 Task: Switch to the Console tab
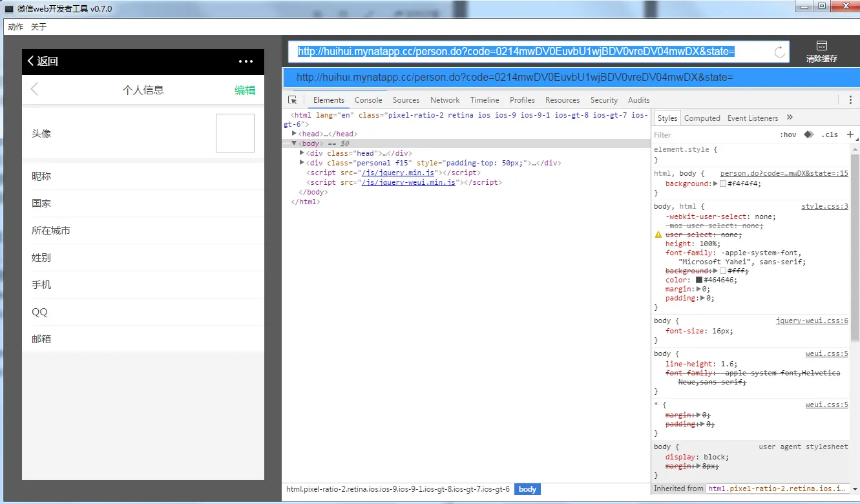tap(368, 100)
